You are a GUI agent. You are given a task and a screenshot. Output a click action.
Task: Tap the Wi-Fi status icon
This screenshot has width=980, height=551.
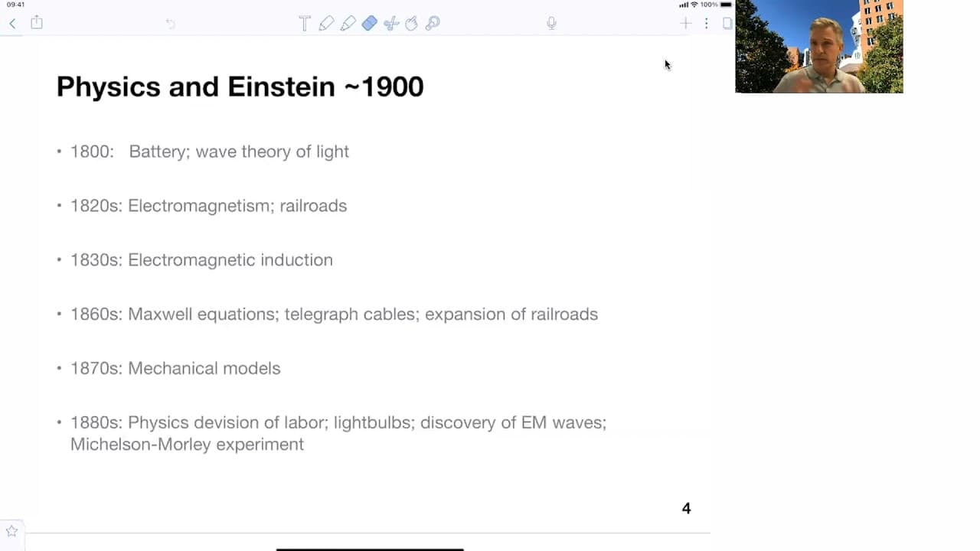694,5
